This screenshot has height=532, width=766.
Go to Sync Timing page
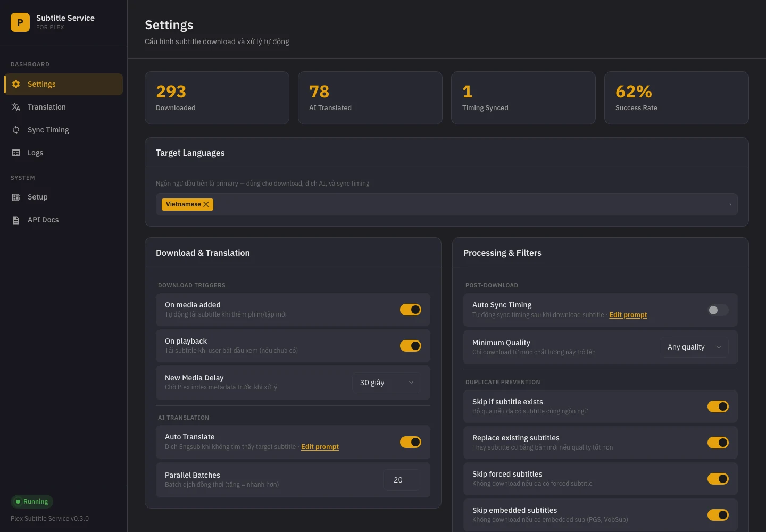[x=64, y=130]
